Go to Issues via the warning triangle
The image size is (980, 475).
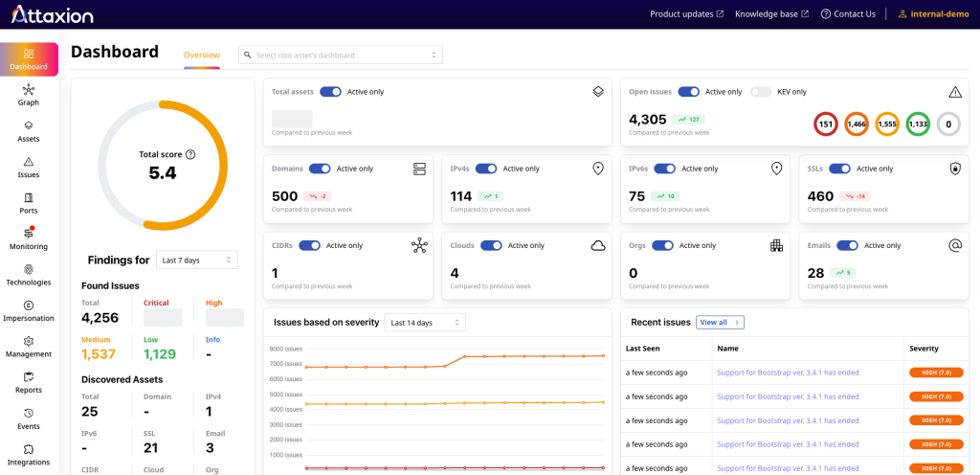[x=29, y=168]
